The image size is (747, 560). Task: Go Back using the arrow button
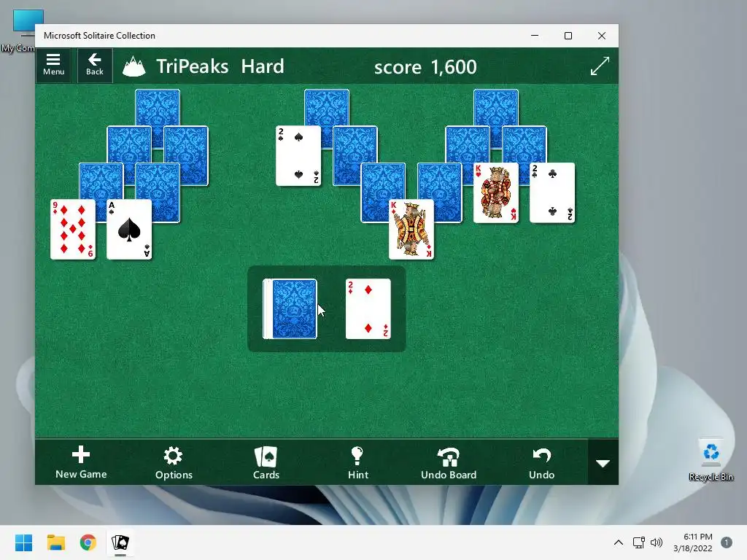(x=94, y=65)
